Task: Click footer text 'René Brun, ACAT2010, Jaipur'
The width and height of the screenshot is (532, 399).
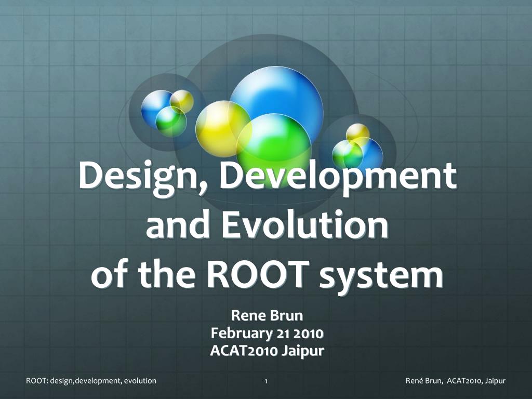Action: tap(456, 381)
